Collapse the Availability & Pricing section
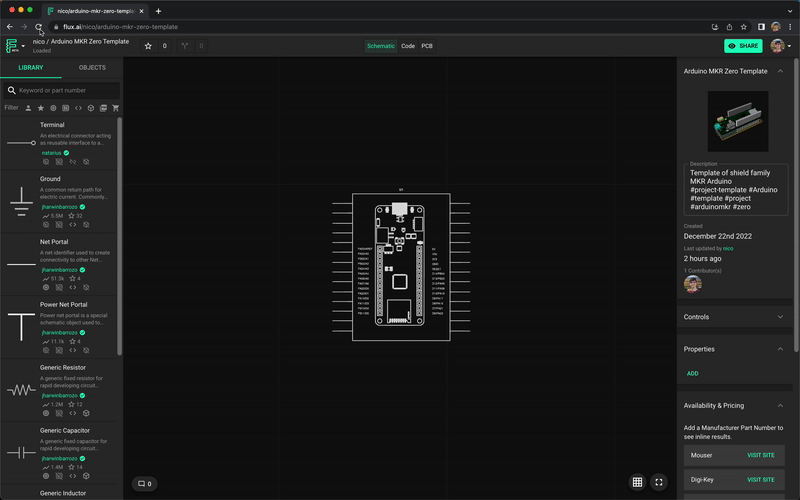The width and height of the screenshot is (800, 500). click(x=780, y=406)
